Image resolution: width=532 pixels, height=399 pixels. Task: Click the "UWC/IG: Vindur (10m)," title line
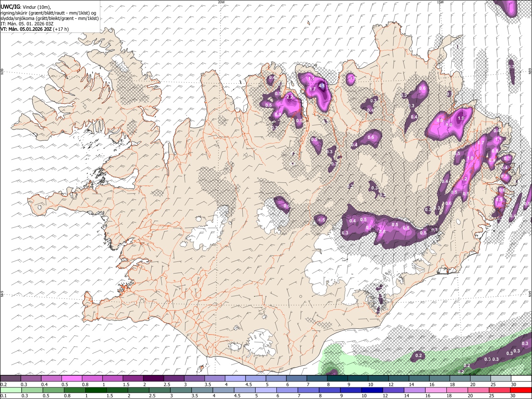pos(25,7)
